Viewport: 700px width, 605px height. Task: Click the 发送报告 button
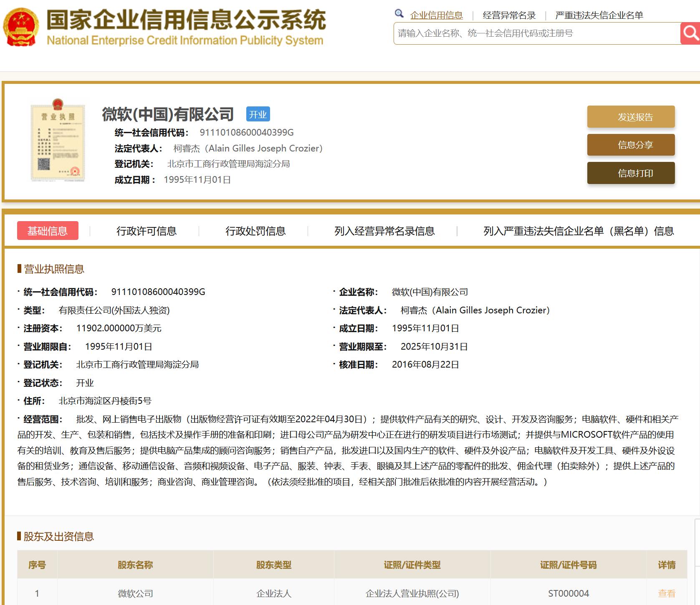631,117
